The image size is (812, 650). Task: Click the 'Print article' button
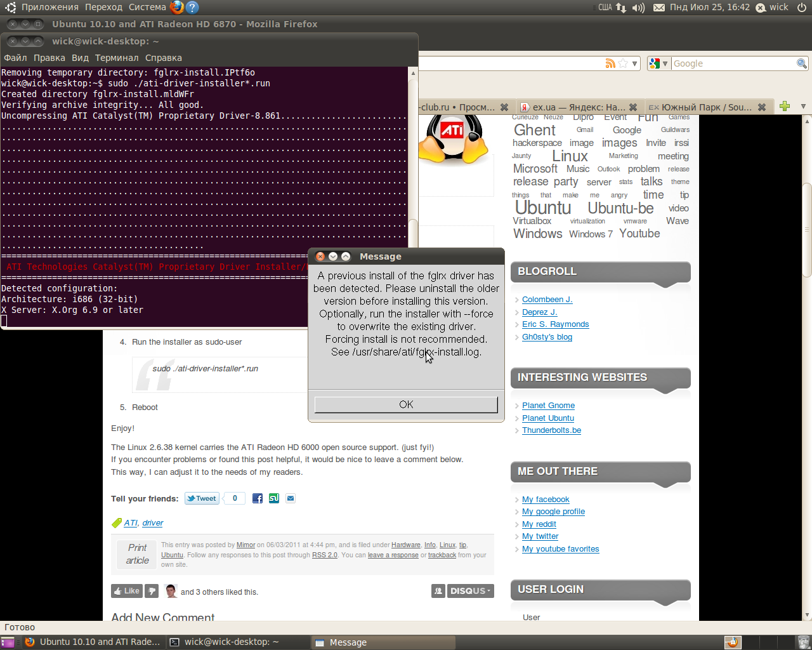(137, 554)
